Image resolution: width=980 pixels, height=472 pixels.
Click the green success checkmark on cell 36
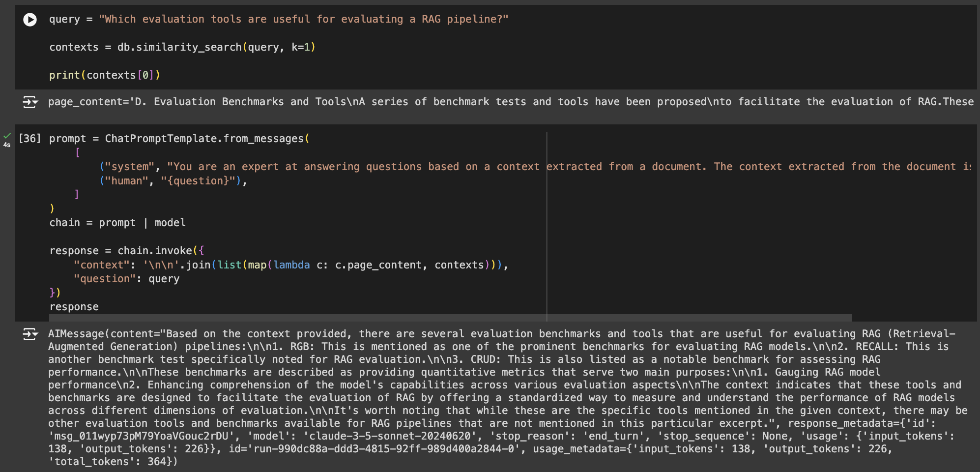pyautogui.click(x=6, y=135)
